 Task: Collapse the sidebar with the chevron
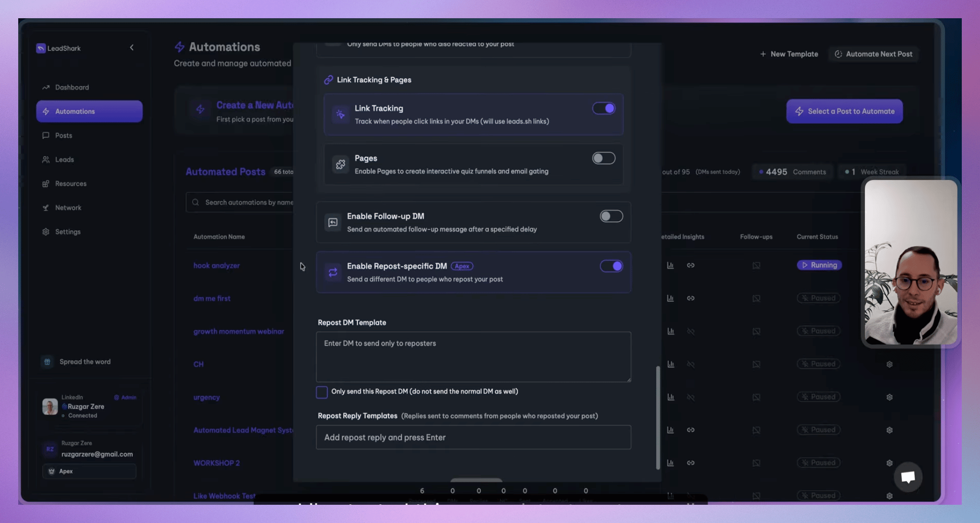[x=132, y=48]
